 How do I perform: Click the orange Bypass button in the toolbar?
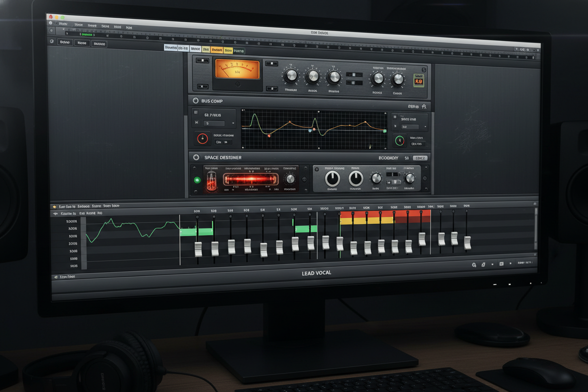click(x=217, y=49)
